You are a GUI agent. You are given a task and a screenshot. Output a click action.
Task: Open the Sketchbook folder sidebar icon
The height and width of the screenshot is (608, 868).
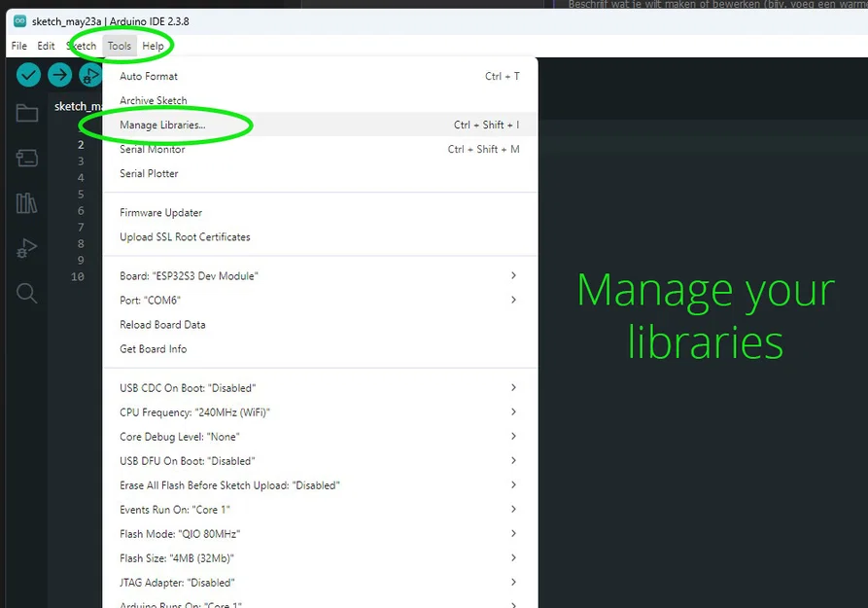point(26,113)
